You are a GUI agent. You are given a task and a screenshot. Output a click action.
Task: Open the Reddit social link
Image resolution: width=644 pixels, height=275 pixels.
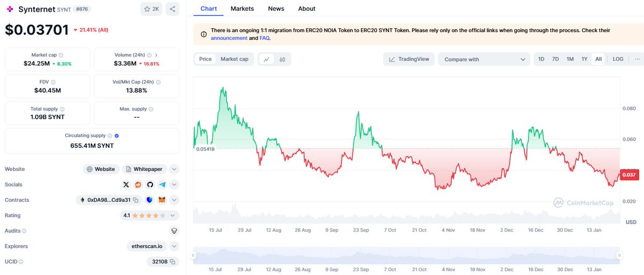click(138, 184)
